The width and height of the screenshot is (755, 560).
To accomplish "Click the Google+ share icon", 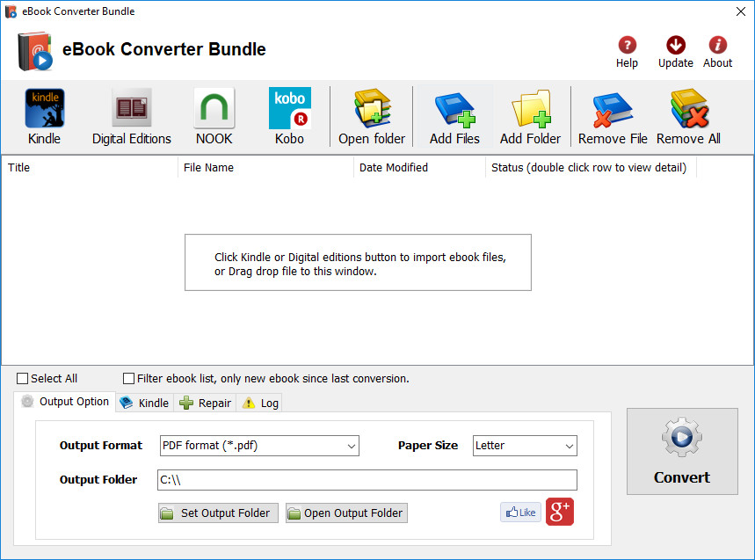I will click(560, 512).
